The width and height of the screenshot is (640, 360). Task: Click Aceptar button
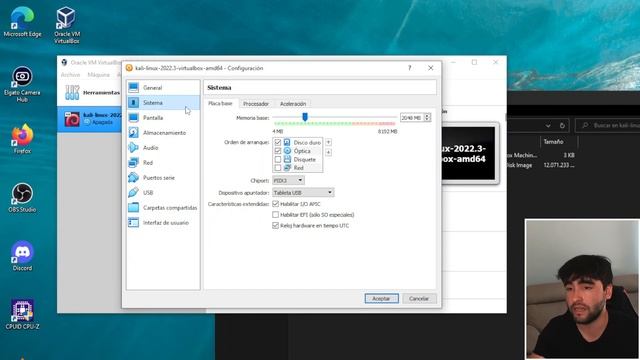[x=382, y=299]
